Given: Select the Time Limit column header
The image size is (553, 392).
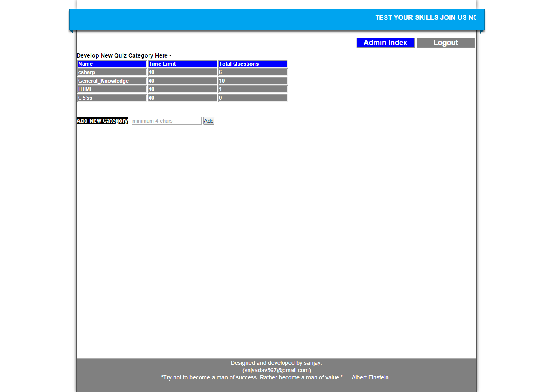Looking at the screenshot, I should tap(182, 64).
